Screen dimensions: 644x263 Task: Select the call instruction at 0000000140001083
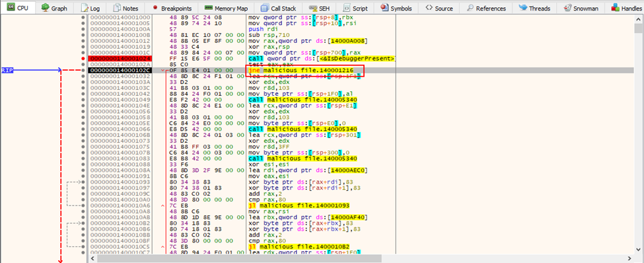pyautogui.click(x=303, y=159)
